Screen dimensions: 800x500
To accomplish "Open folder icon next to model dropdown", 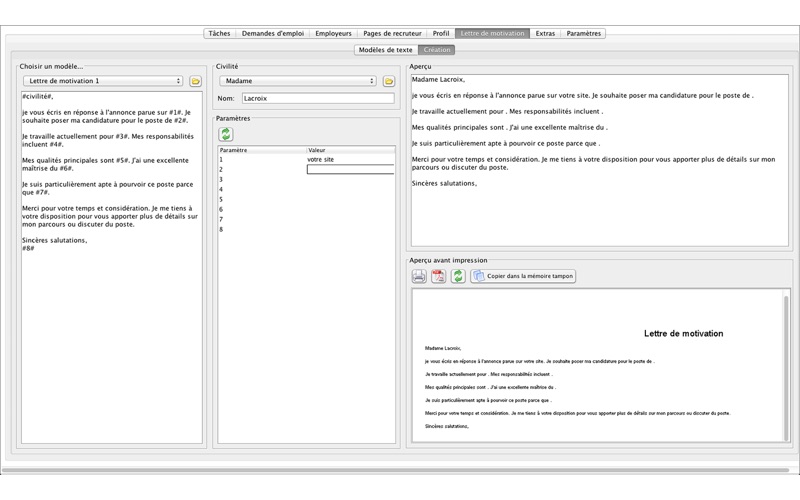I will (195, 81).
